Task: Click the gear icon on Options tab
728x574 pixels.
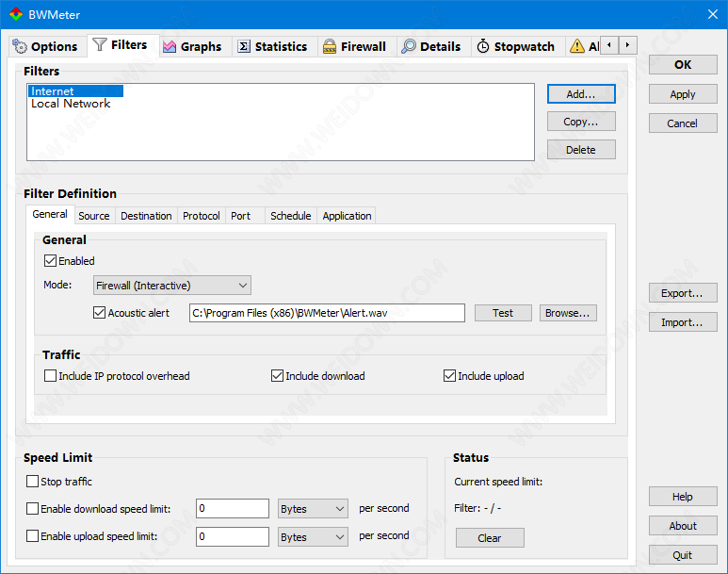Action: click(20, 46)
